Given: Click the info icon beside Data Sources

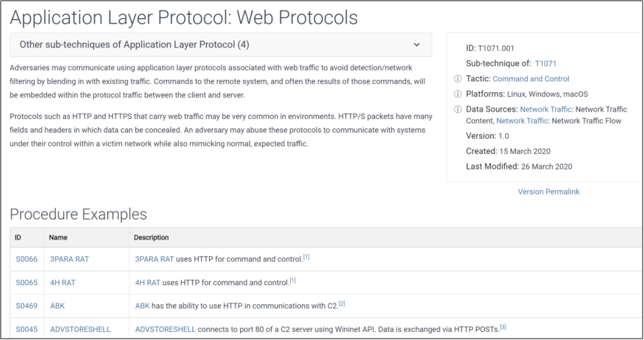Looking at the screenshot, I should tap(457, 110).
